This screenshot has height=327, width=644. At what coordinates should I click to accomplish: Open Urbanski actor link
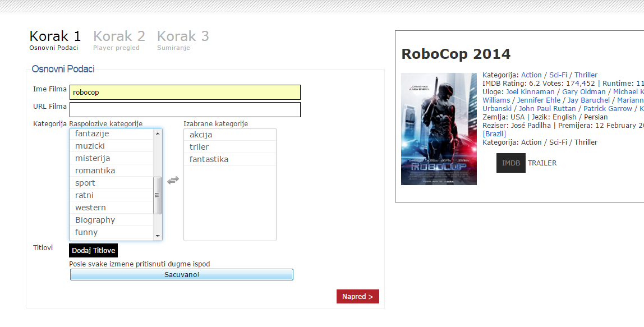[x=497, y=108]
